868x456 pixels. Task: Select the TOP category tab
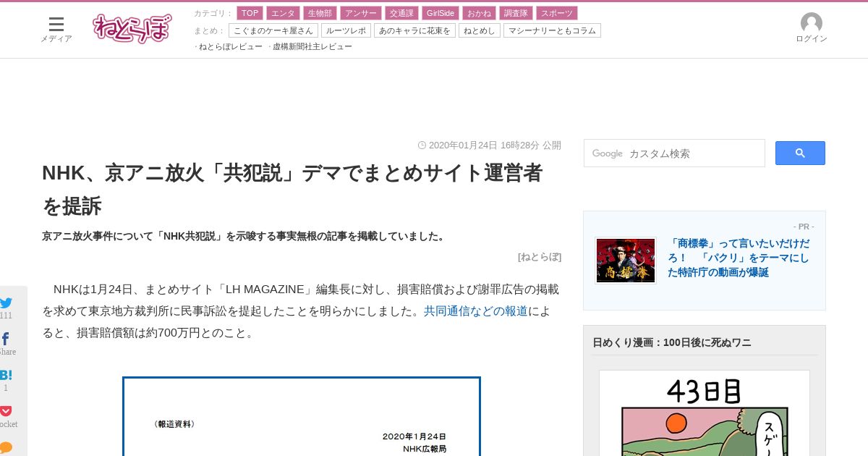click(x=250, y=13)
